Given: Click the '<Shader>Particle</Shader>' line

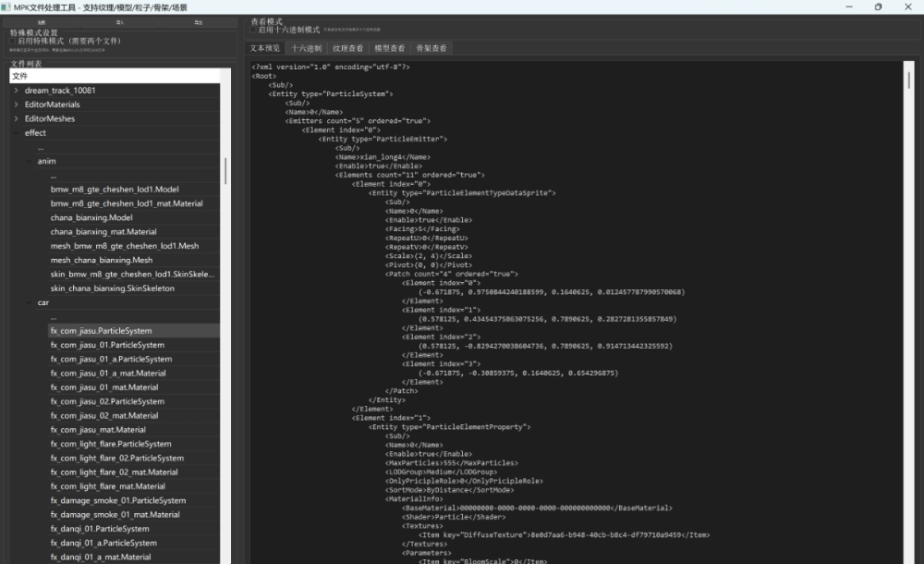Looking at the screenshot, I should (x=454, y=517).
